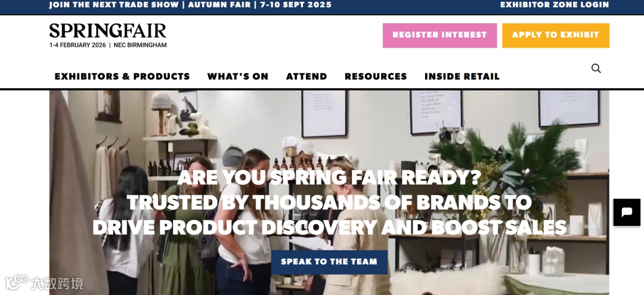Image resolution: width=644 pixels, height=295 pixels.
Task: Open the Exhibitors & Products menu
Action: coord(122,76)
